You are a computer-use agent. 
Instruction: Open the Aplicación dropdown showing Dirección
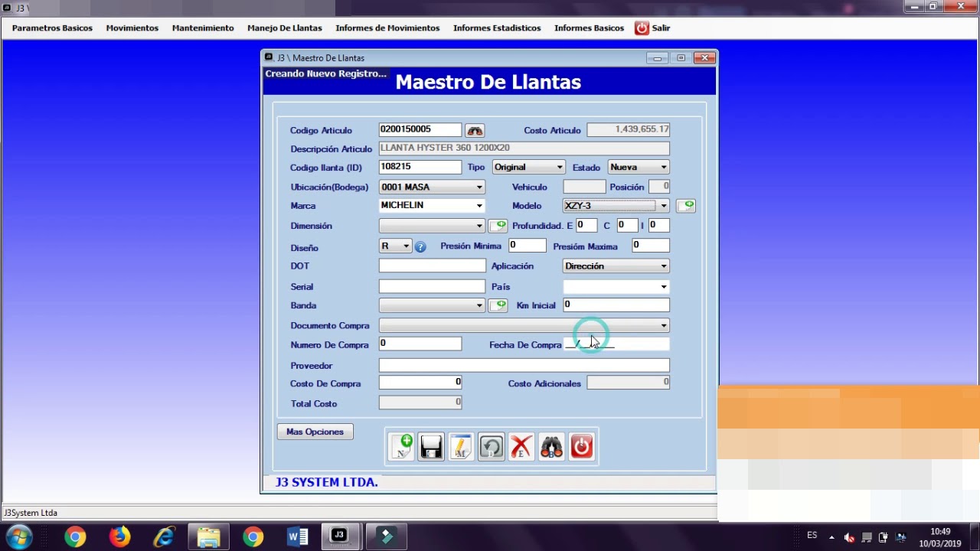pyautogui.click(x=664, y=266)
